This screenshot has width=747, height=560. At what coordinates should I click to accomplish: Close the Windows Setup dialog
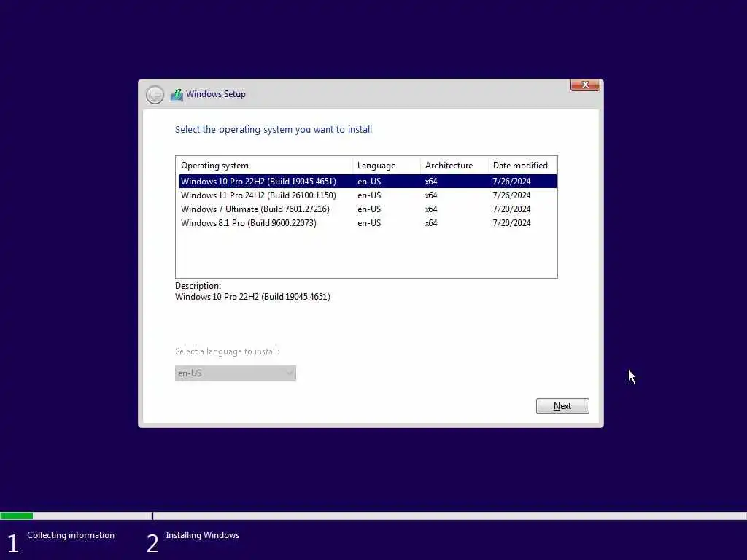coord(585,85)
